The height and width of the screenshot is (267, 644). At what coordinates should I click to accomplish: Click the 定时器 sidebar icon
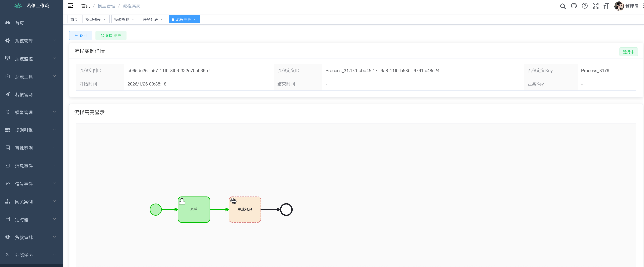pyautogui.click(x=8, y=219)
